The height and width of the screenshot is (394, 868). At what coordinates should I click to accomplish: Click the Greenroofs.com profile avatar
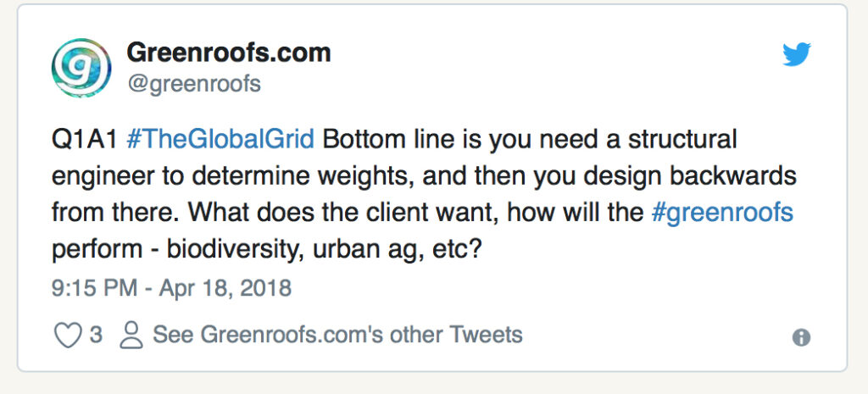pos(81,67)
